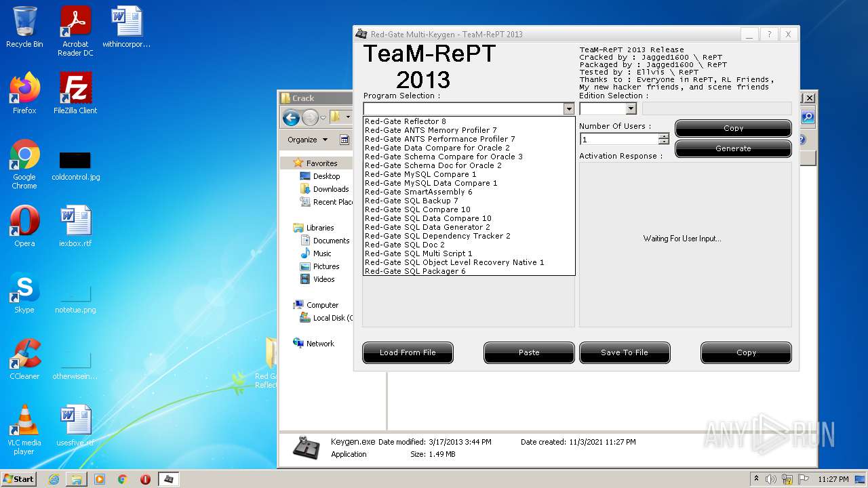Click Explorer back navigation arrow
The width and height of the screenshot is (868, 488).
[292, 118]
